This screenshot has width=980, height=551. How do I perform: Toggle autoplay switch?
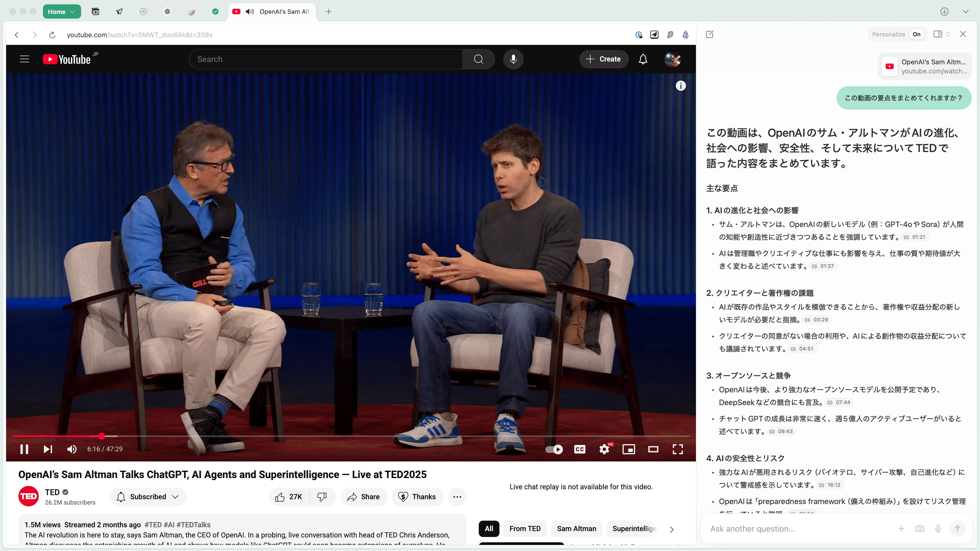(554, 449)
